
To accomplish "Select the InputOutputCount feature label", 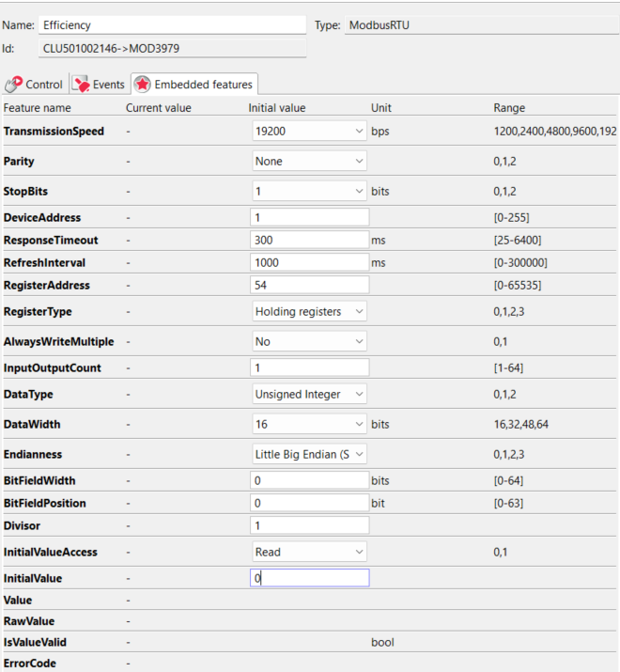I will click(53, 368).
